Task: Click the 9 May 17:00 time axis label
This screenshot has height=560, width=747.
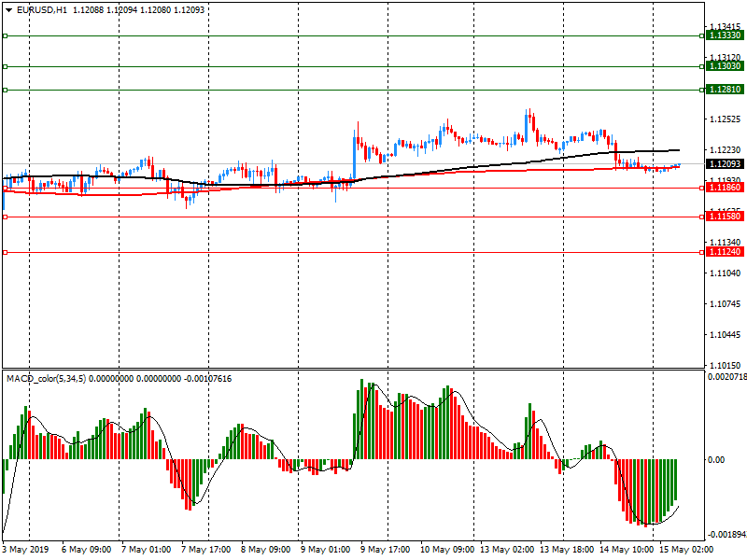Action: tap(384, 550)
